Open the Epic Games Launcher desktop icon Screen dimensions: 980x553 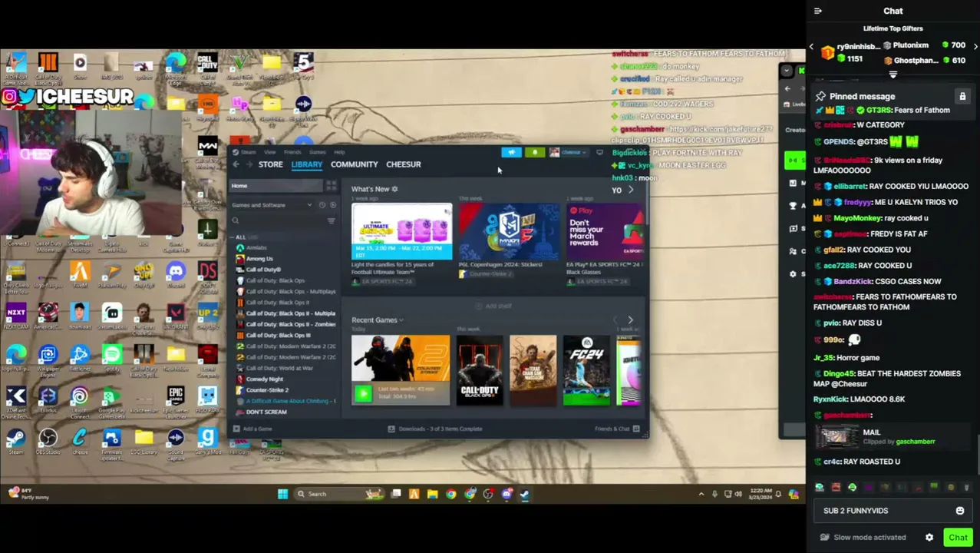[176, 398]
